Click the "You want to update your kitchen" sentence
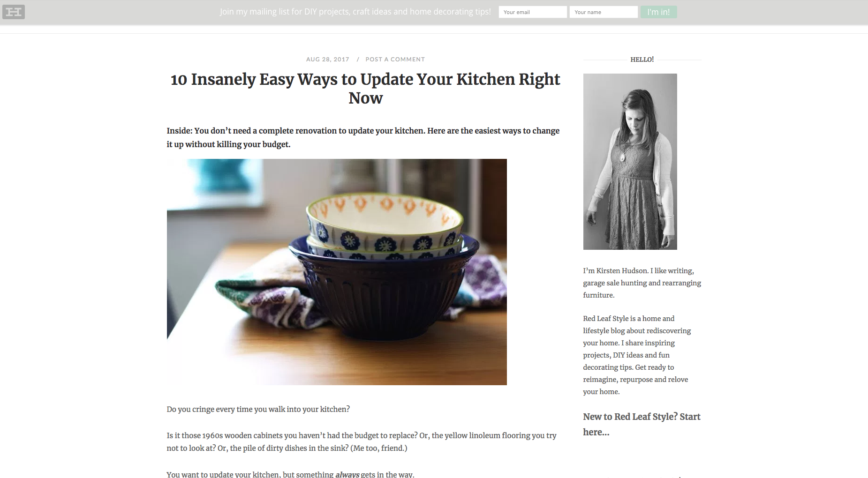This screenshot has height=478, width=868. point(290,474)
